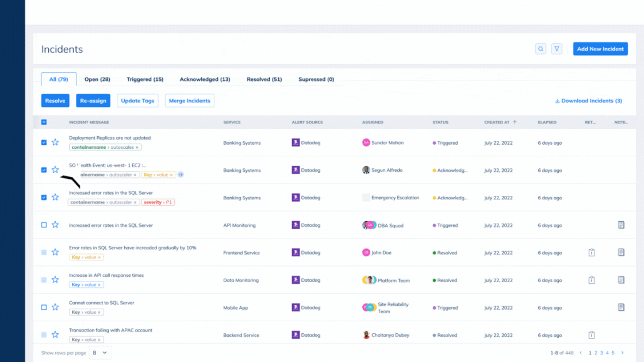The height and width of the screenshot is (362, 644).
Task: Sort by the Created At column arrow
Action: tap(515, 122)
